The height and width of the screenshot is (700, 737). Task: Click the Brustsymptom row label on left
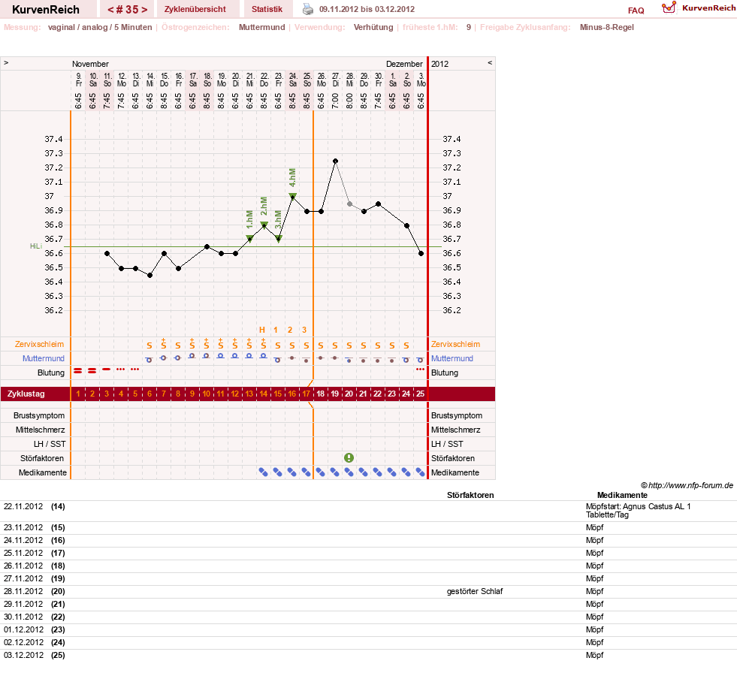[39, 415]
